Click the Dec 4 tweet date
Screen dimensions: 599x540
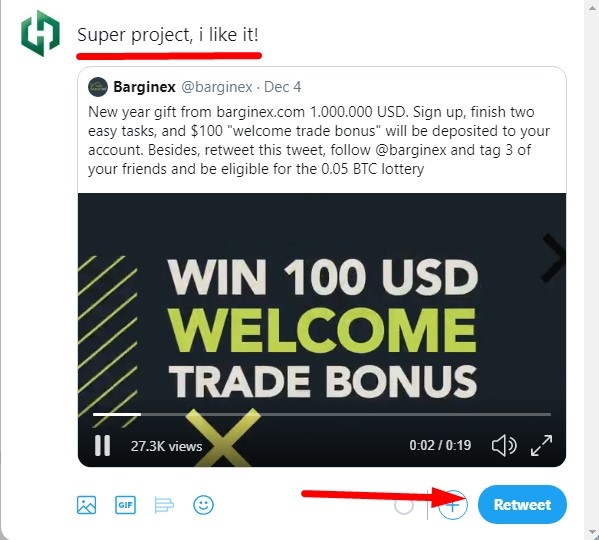[x=282, y=87]
